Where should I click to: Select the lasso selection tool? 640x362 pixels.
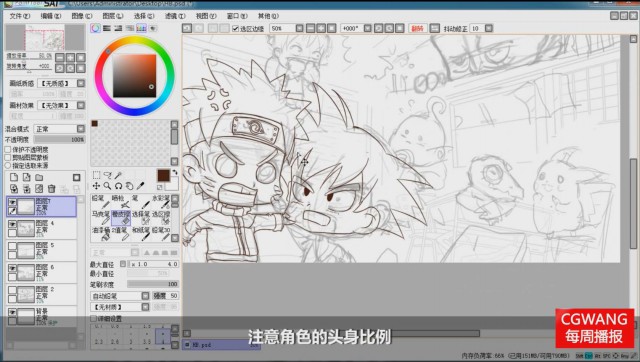click(107, 175)
